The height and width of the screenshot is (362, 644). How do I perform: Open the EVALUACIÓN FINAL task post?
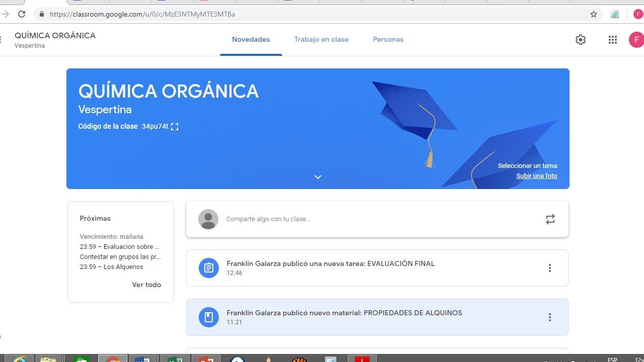[377, 268]
